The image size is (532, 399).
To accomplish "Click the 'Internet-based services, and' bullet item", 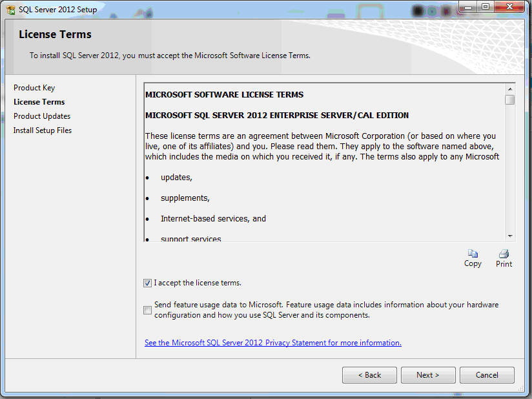I will (x=213, y=219).
